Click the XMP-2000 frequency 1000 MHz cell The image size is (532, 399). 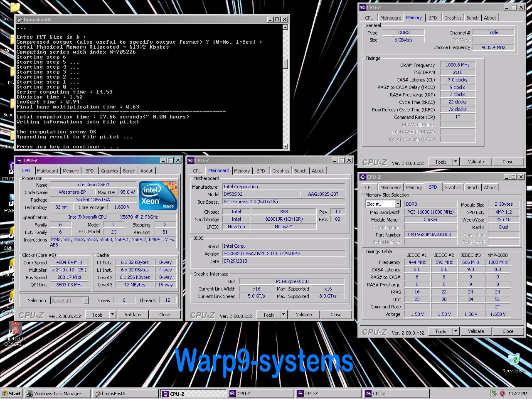(498, 262)
